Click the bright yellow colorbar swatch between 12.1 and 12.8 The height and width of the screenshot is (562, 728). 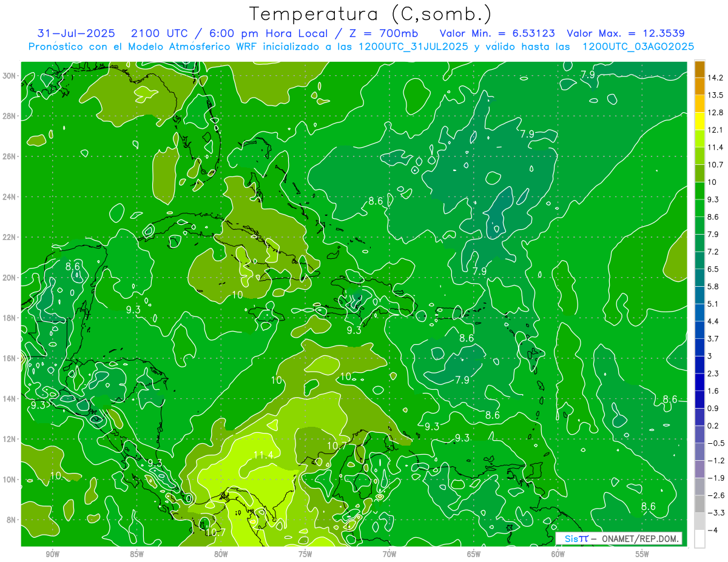[699, 121]
